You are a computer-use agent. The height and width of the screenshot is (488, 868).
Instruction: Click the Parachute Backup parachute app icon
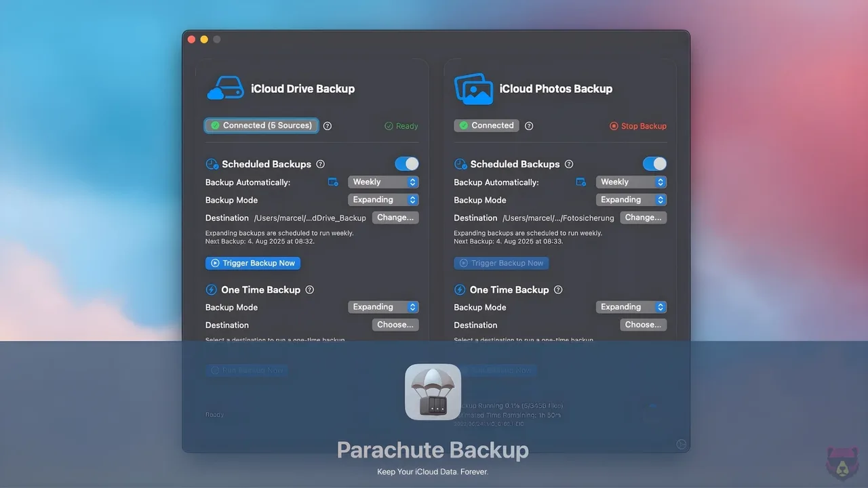pyautogui.click(x=432, y=392)
